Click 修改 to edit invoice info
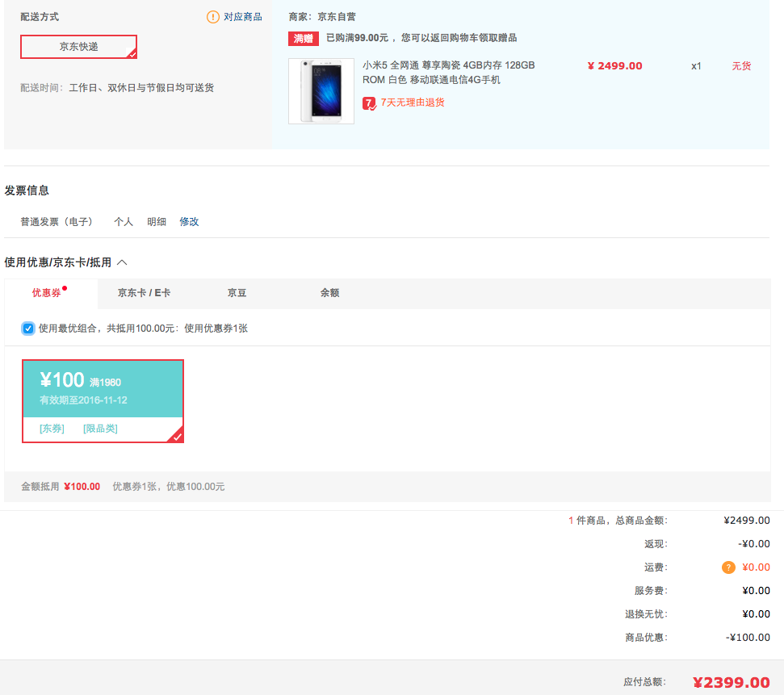This screenshot has height=695, width=784. pos(189,221)
